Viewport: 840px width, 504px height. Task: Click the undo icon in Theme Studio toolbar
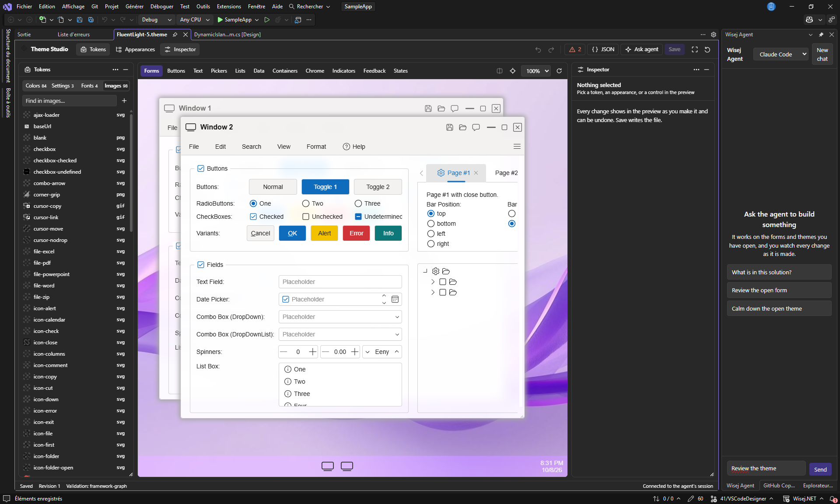coord(538,50)
